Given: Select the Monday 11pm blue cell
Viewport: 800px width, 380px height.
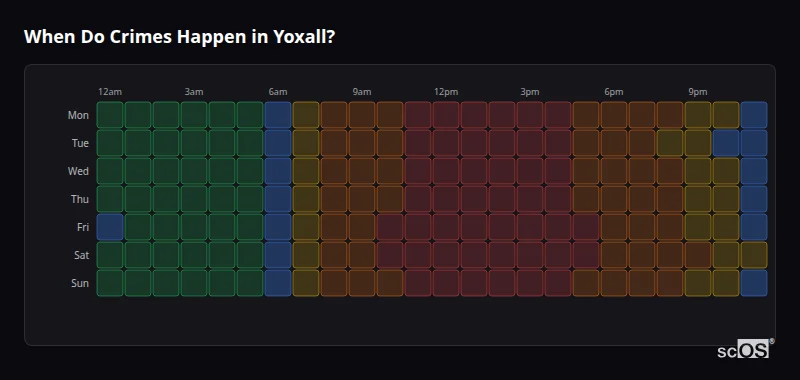Looking at the screenshot, I should [x=754, y=115].
